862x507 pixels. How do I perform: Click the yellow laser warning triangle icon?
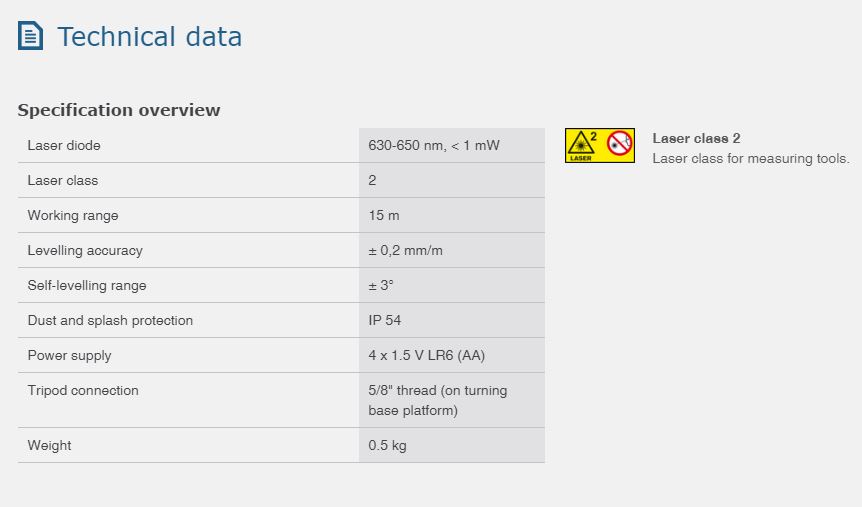coord(582,146)
